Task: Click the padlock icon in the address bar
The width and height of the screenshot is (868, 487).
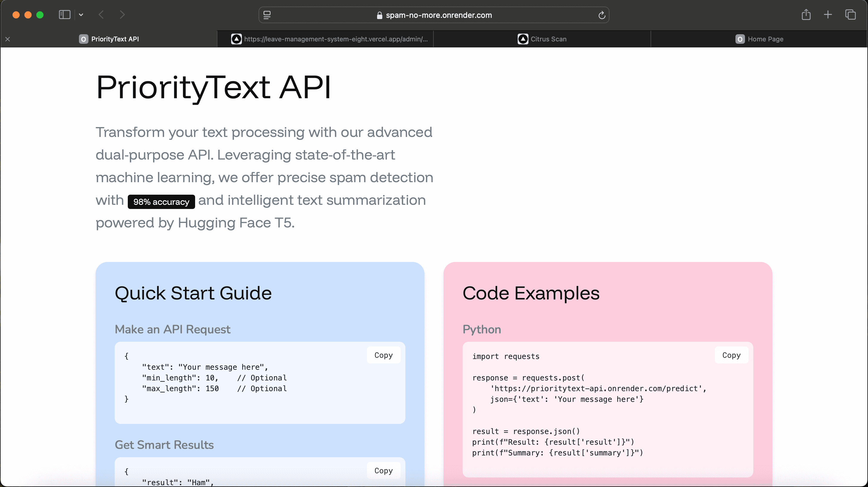Action: pos(379,15)
